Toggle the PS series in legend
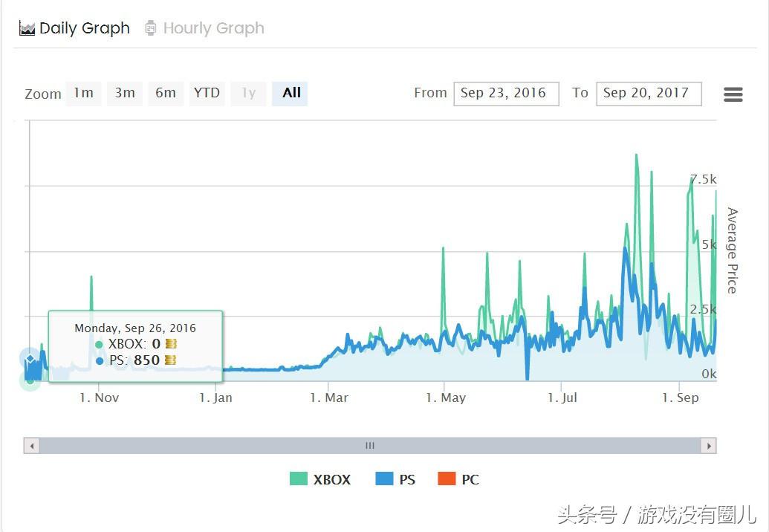 tap(395, 479)
